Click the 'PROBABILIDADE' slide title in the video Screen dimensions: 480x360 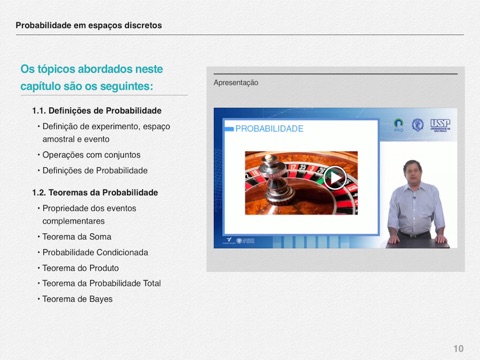coord(269,129)
